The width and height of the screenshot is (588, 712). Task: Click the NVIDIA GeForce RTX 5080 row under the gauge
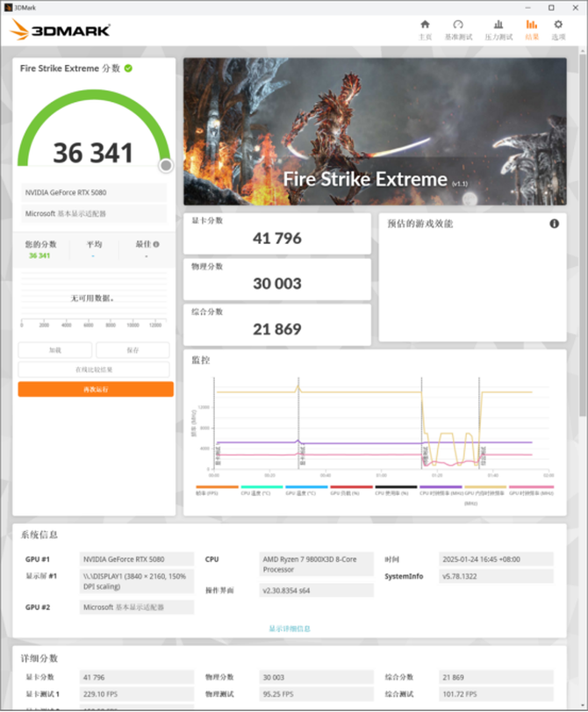point(94,192)
